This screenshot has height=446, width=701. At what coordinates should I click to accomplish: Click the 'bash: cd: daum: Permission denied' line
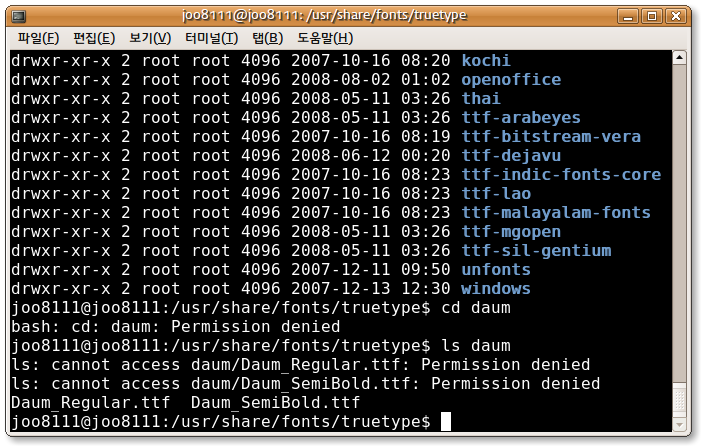(176, 327)
